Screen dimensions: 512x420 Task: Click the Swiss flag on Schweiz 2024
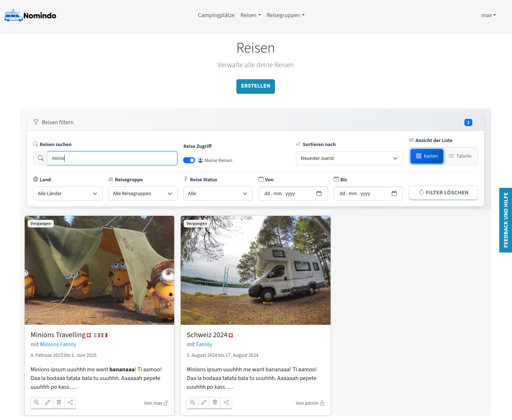(231, 335)
